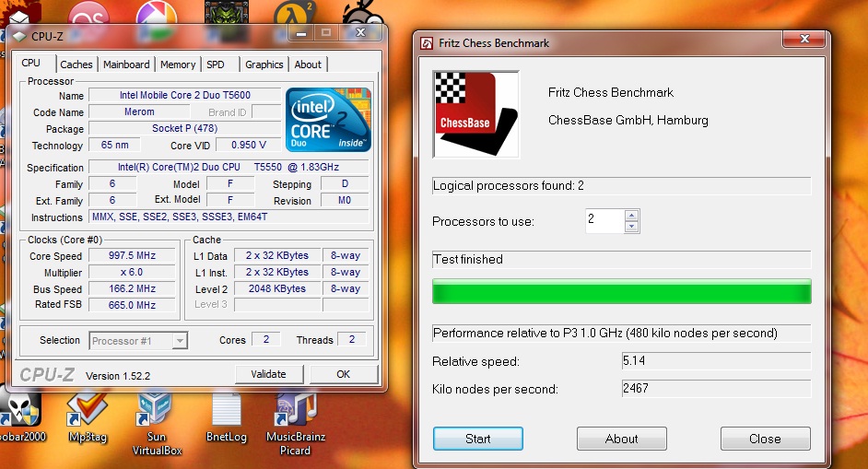Click the processor name Intel Mobile Core 2 Duo T5600
868x469 pixels.
(x=185, y=95)
